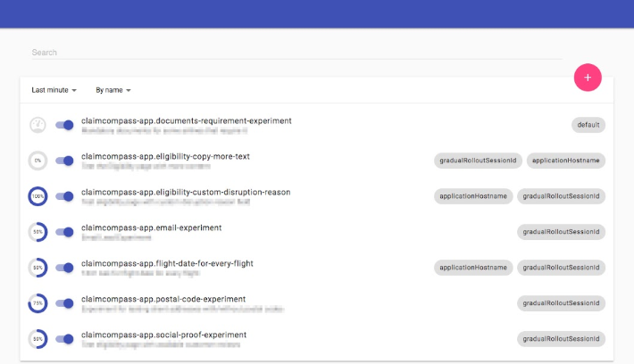Click the Search input field
The width and height of the screenshot is (634, 364).
[295, 53]
